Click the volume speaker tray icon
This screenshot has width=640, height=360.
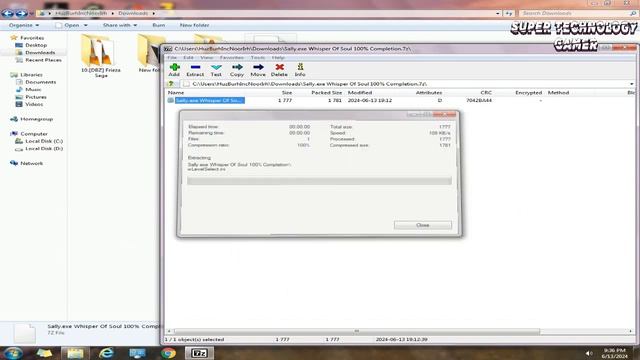[589, 353]
